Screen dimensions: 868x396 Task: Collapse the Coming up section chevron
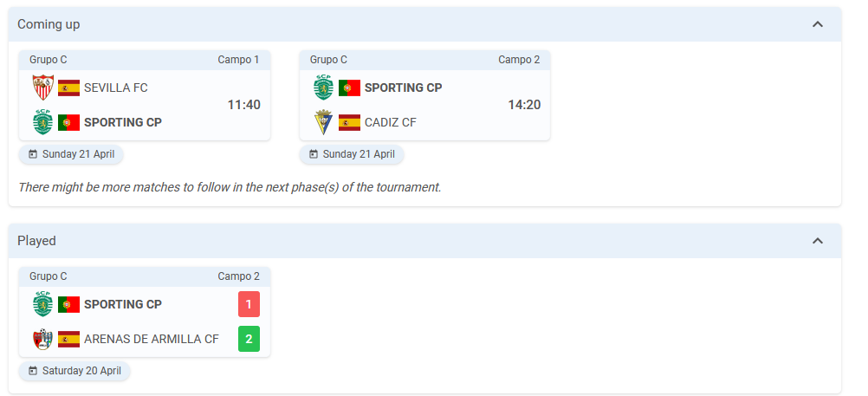tap(817, 24)
